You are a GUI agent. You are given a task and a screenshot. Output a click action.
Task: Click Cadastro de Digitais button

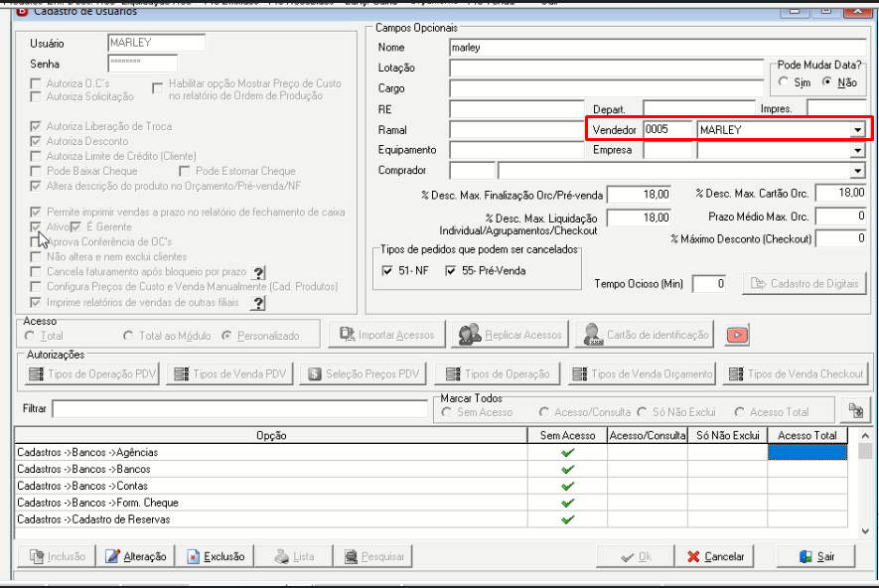pos(805,284)
